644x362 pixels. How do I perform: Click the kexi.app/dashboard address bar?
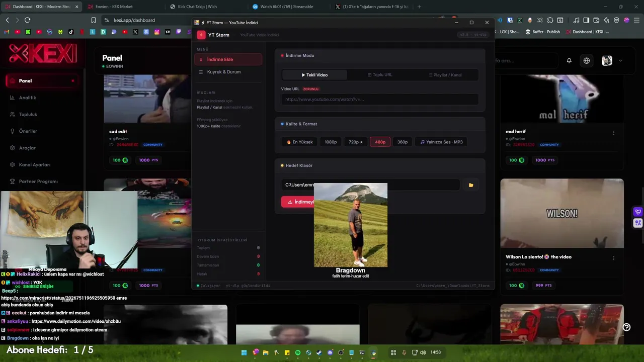(151, 20)
